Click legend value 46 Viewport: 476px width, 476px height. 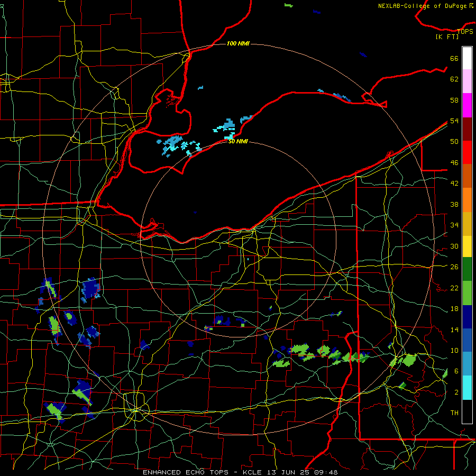pyautogui.click(x=454, y=162)
